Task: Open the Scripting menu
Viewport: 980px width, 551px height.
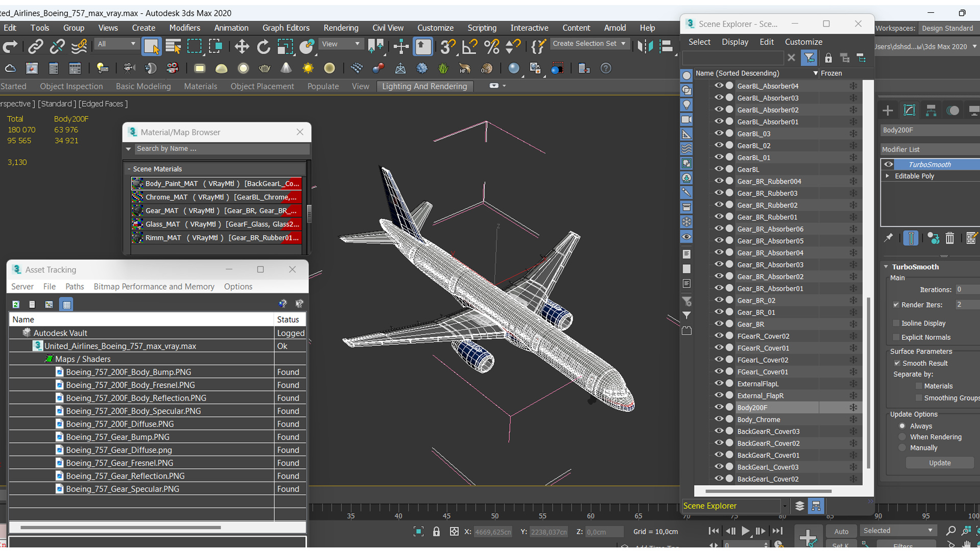Action: coord(482,28)
